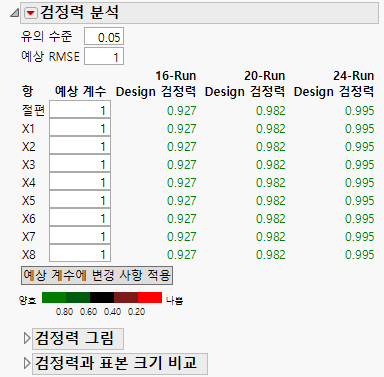The height and width of the screenshot is (377, 384).
Task: Click the bright red 나쁨 legend swatch
Action: pyautogui.click(x=150, y=298)
